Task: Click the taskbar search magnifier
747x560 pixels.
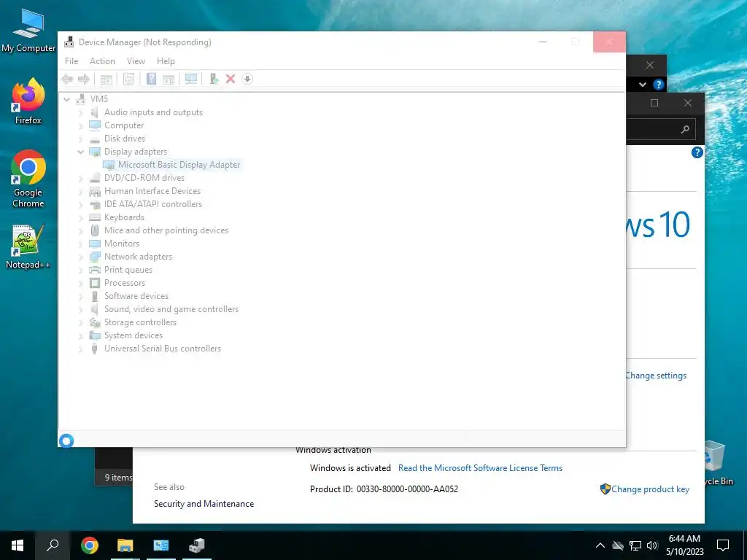Action: point(53,545)
